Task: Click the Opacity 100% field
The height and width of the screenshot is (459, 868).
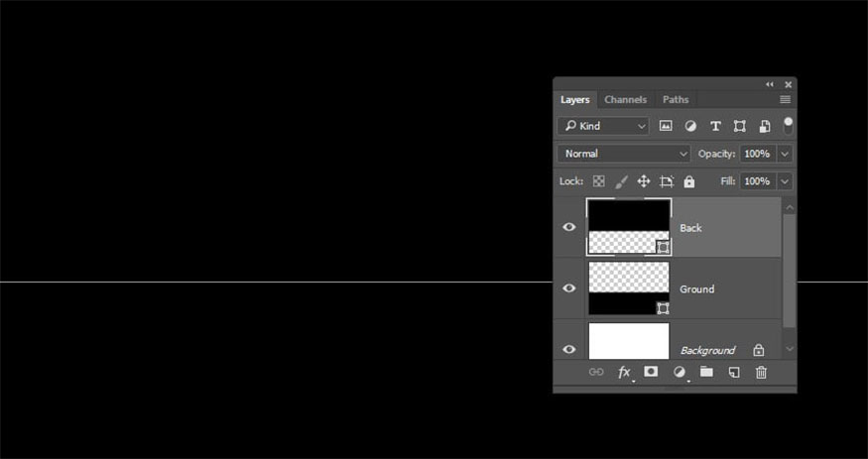Action: (757, 154)
